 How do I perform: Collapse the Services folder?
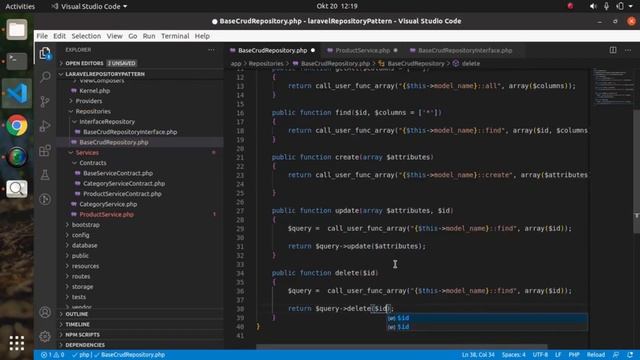(x=87, y=152)
